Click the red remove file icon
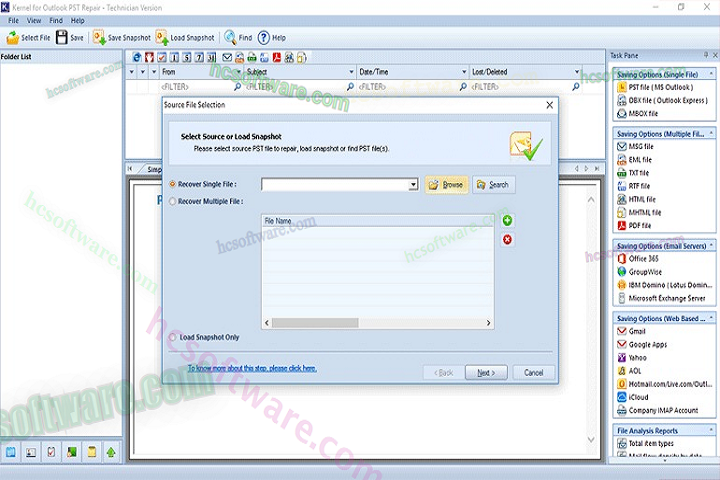The image size is (720, 480). pos(507,240)
